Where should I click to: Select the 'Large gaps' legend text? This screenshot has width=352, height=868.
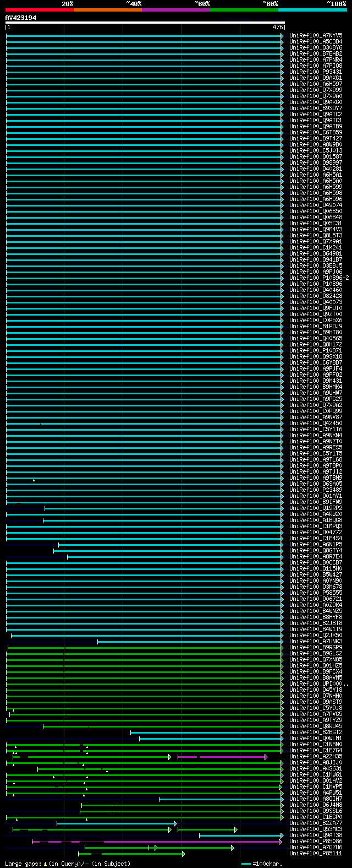point(23,864)
